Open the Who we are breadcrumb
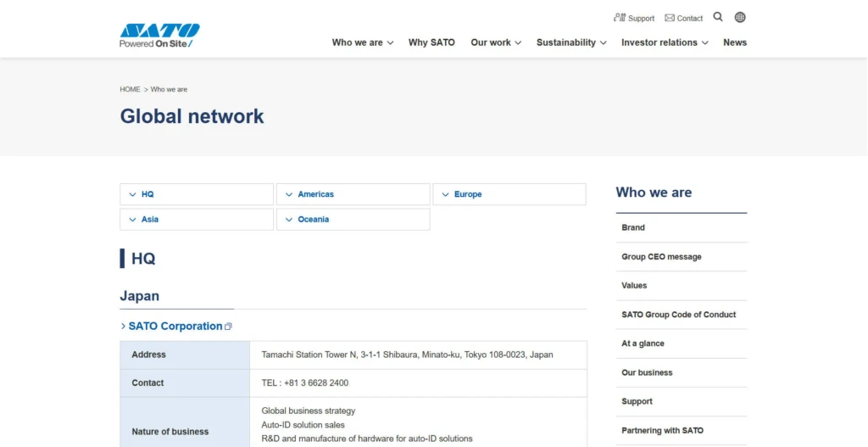 (169, 89)
